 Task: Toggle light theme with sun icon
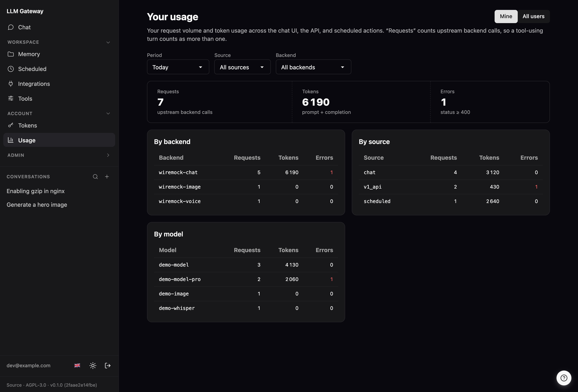(93, 365)
